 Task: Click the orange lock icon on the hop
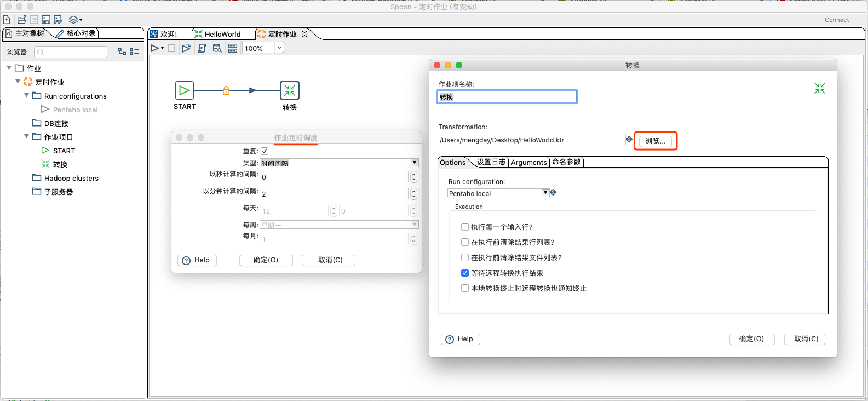coord(226,90)
